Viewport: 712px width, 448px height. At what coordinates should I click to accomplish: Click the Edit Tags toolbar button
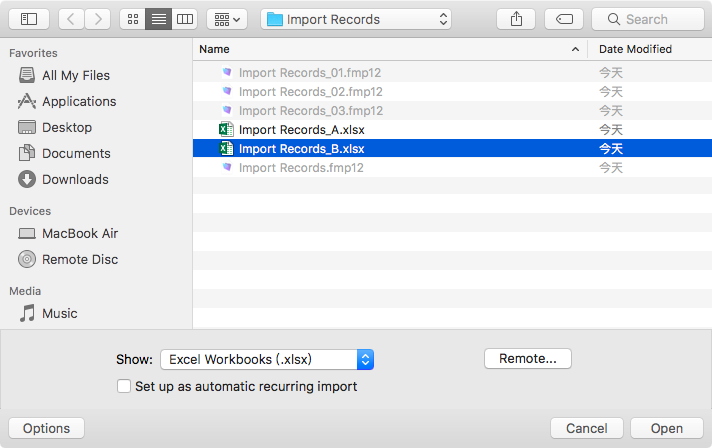coord(564,19)
